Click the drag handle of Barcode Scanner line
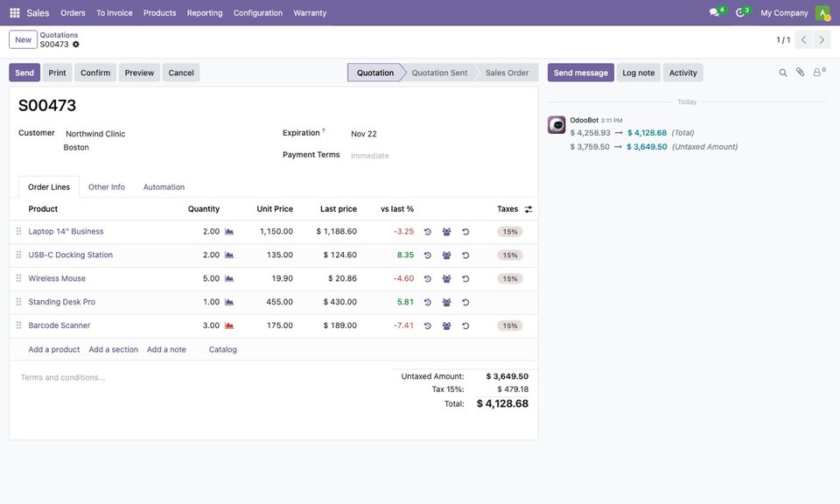Viewport: 840px width, 504px height. (18, 325)
